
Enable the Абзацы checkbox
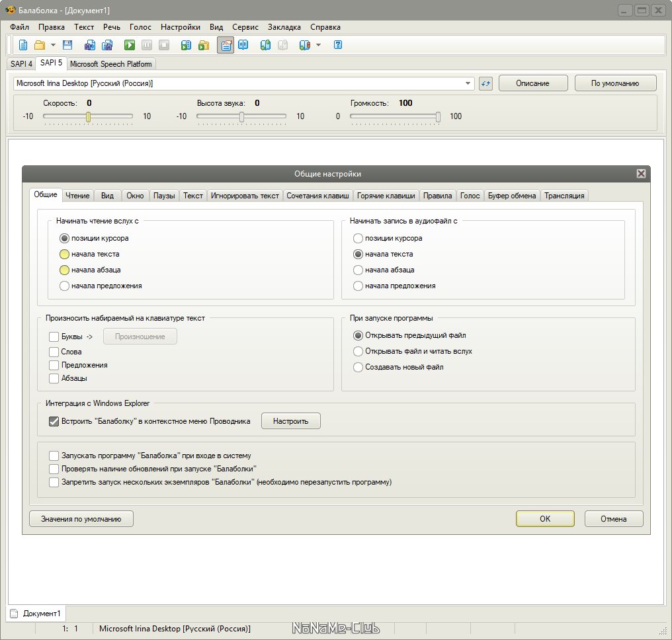(x=54, y=378)
